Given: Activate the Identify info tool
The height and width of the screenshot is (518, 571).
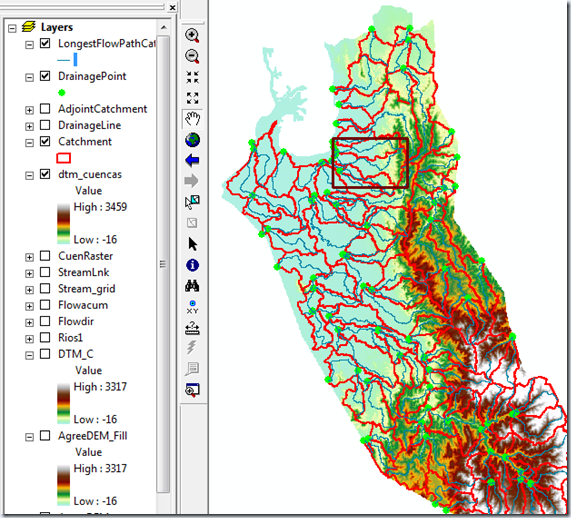Looking at the screenshot, I should click(192, 265).
